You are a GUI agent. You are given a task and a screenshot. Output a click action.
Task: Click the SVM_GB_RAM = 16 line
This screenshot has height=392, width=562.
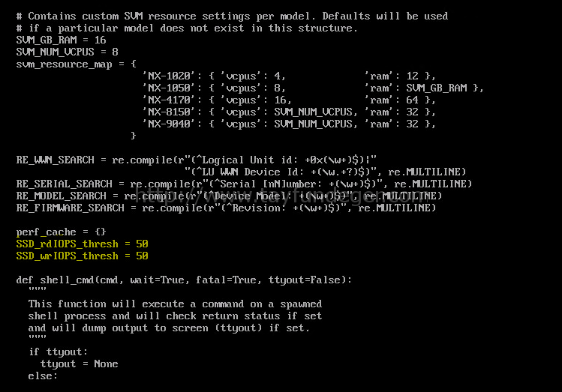tap(61, 40)
